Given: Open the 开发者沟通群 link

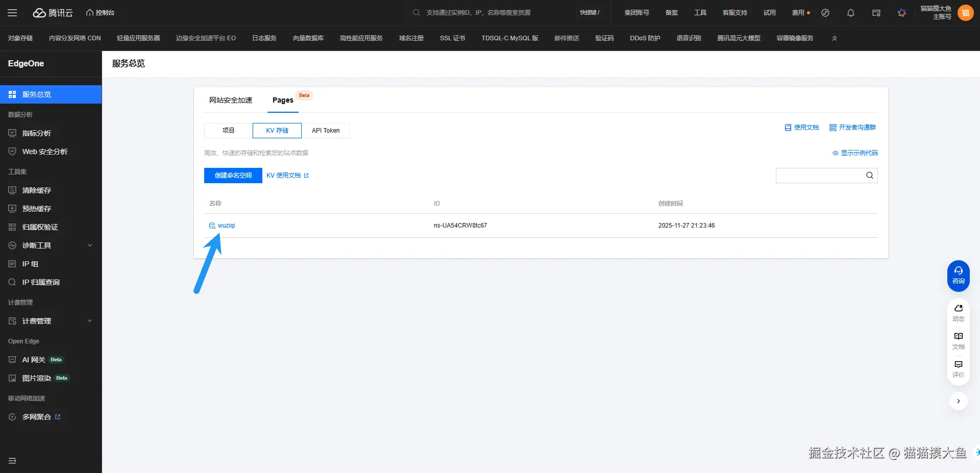Looking at the screenshot, I should click(x=853, y=128).
